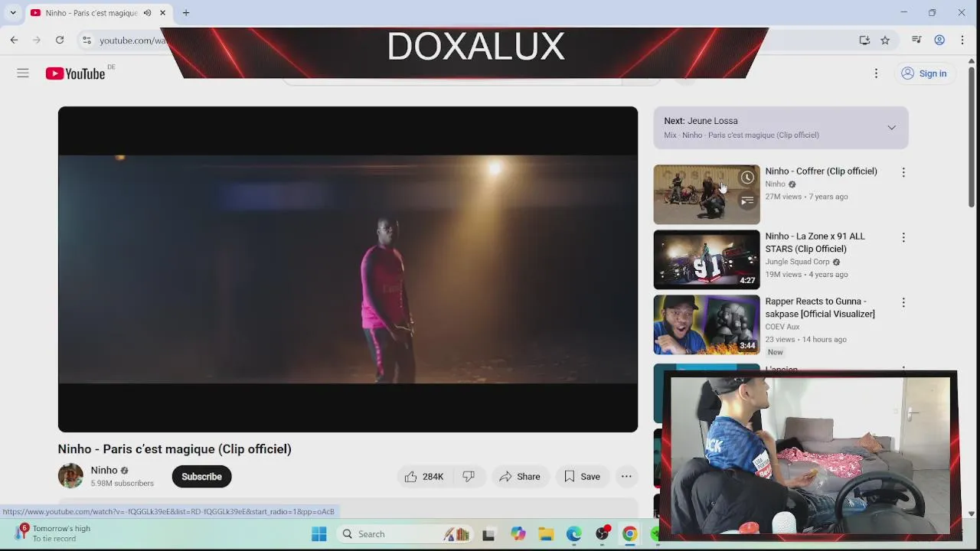Open 'Rapper Reacts to Gunna - sakpase' title
This screenshot has width=980, height=551.
click(820, 308)
